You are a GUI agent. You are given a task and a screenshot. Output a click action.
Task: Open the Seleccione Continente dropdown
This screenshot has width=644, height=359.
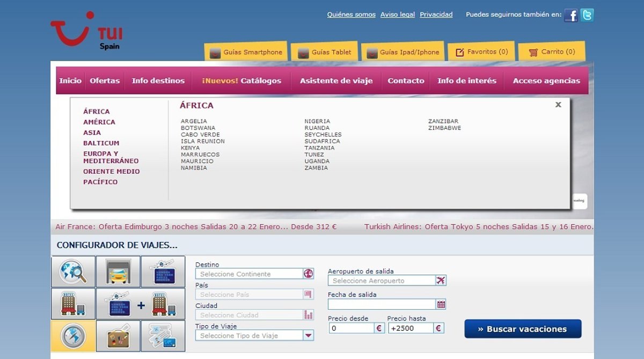[308, 274]
